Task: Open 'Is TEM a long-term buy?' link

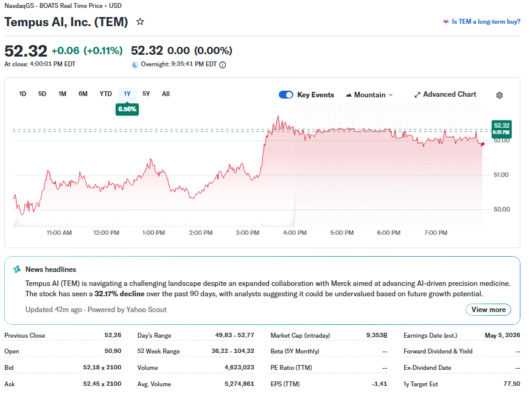Action: click(x=486, y=22)
